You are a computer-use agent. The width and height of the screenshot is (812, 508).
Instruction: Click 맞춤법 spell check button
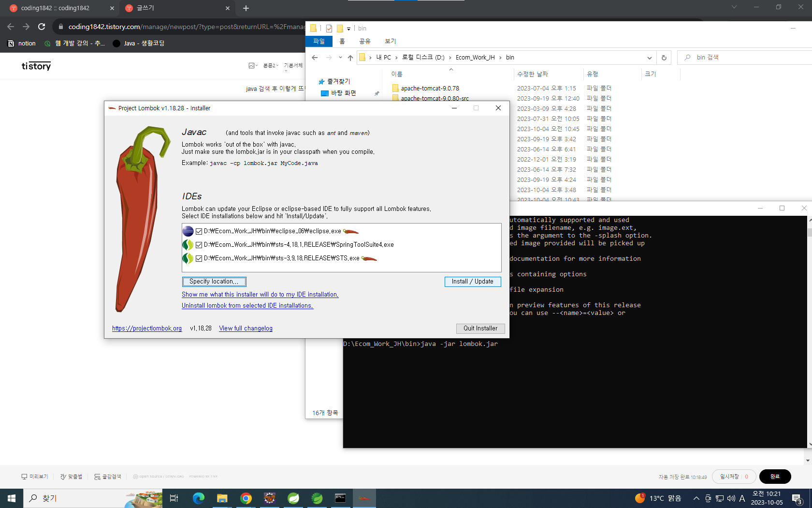coord(71,477)
